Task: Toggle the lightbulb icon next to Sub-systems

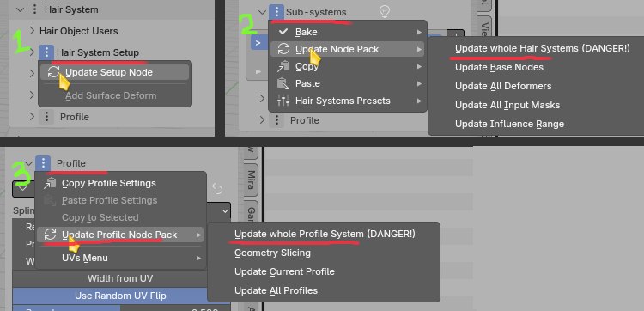Action: click(x=385, y=12)
